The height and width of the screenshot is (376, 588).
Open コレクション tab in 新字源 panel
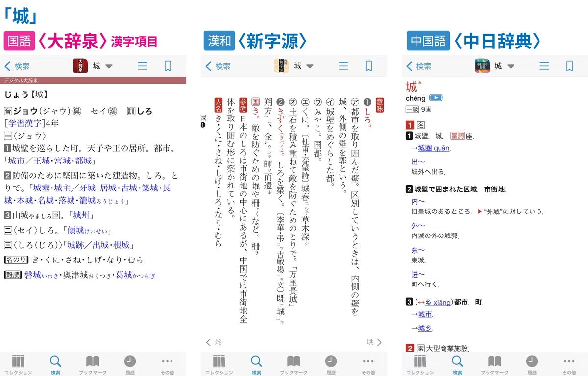[219, 365]
